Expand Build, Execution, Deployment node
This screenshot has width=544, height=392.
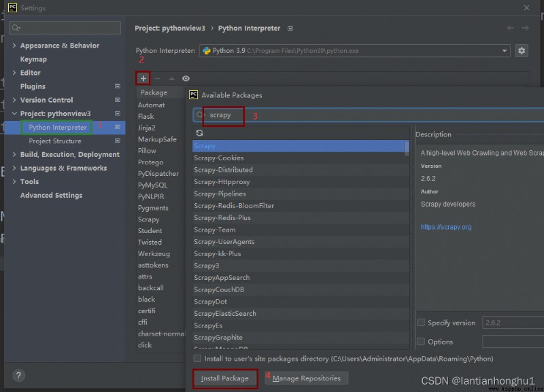pos(14,154)
